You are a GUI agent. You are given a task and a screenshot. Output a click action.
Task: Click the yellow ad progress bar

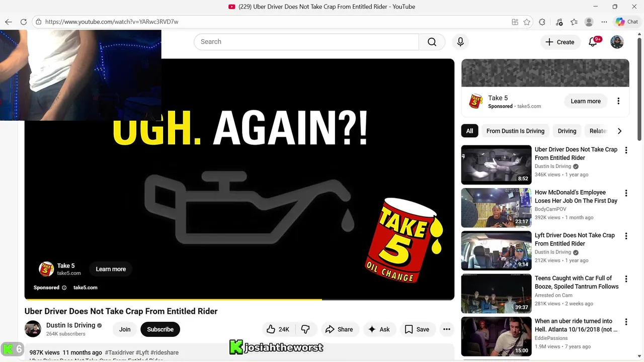pyautogui.click(x=173, y=299)
